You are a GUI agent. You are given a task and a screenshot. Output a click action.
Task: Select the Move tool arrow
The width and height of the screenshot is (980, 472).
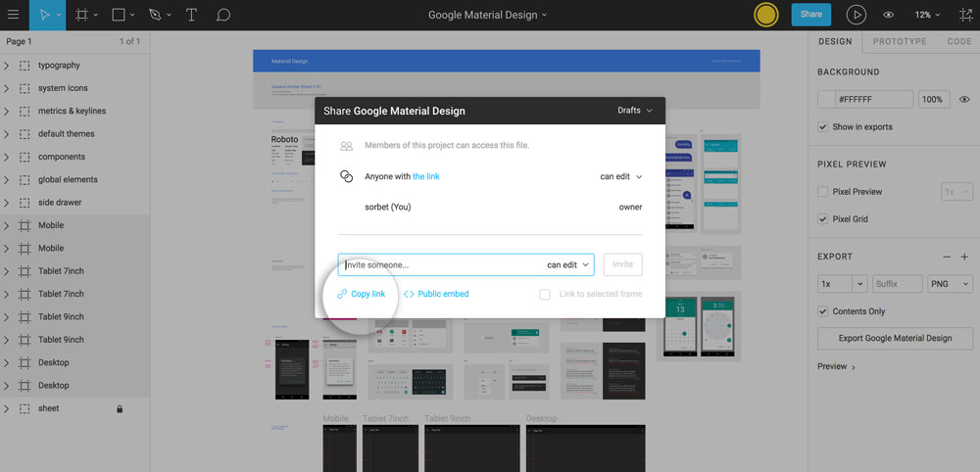click(x=44, y=15)
